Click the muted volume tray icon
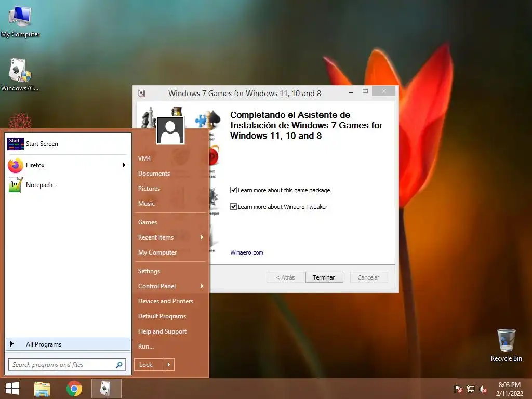Image resolution: width=532 pixels, height=399 pixels. [x=483, y=389]
